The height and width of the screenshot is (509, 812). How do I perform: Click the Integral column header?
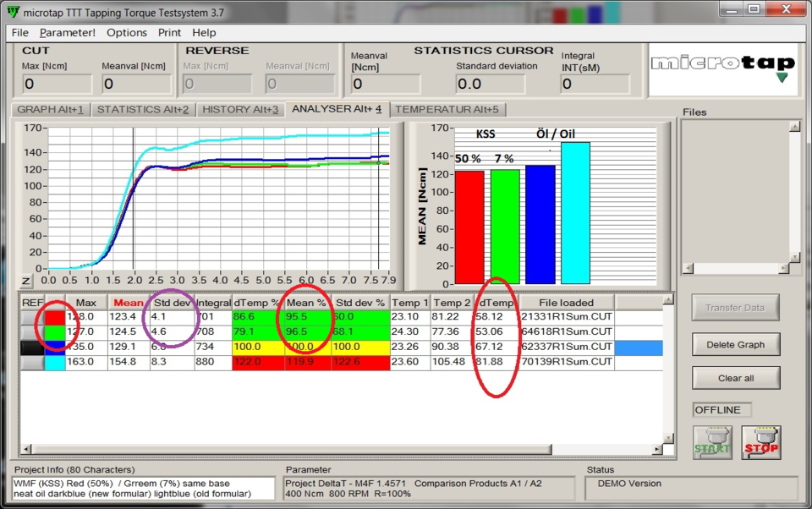tap(213, 303)
